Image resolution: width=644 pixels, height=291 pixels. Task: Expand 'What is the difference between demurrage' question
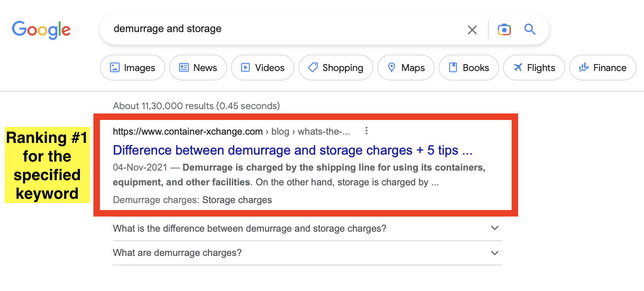[250, 229]
